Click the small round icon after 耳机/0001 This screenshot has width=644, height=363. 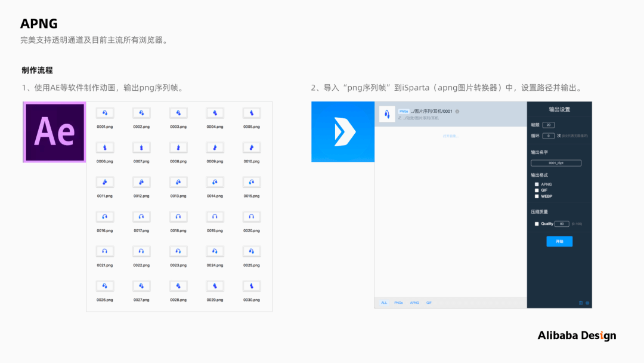click(x=457, y=112)
